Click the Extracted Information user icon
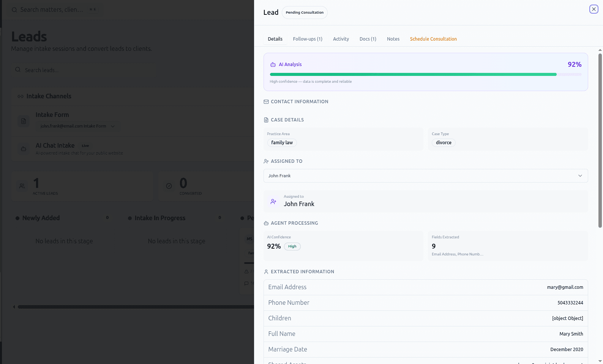Image resolution: width=603 pixels, height=364 pixels. point(266,272)
